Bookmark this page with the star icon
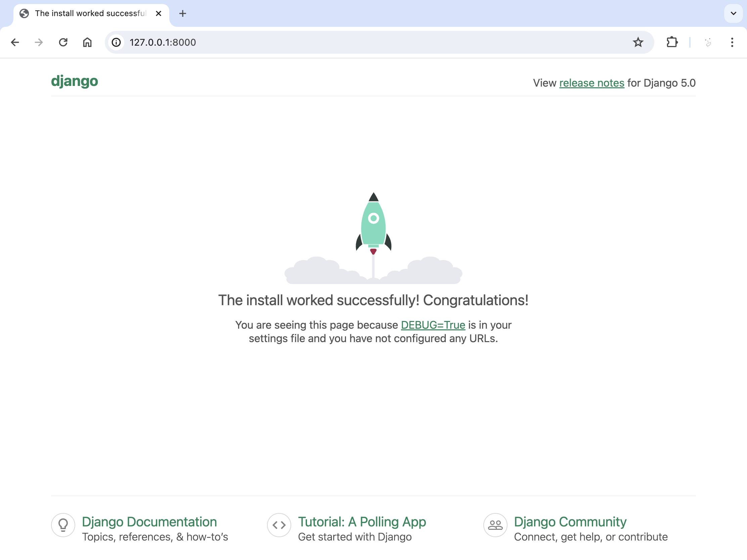This screenshot has height=560, width=747. click(x=638, y=42)
